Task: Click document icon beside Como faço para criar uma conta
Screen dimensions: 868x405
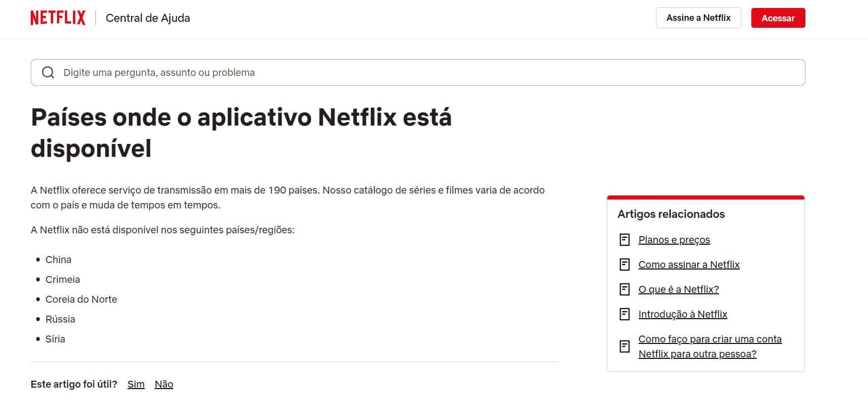Action: (625, 346)
